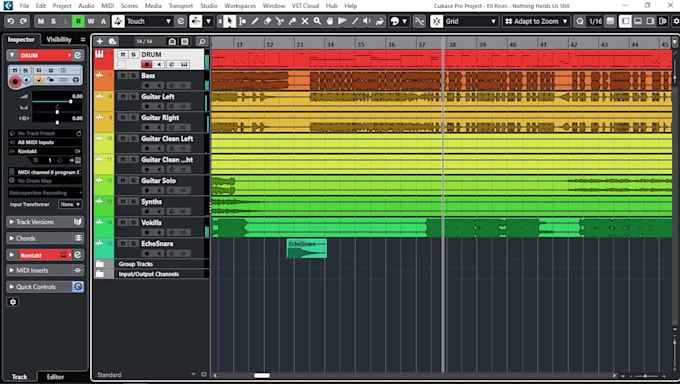Viewport: 680px width, 384px height.
Task: Select the Vokills track
Action: tap(151, 223)
